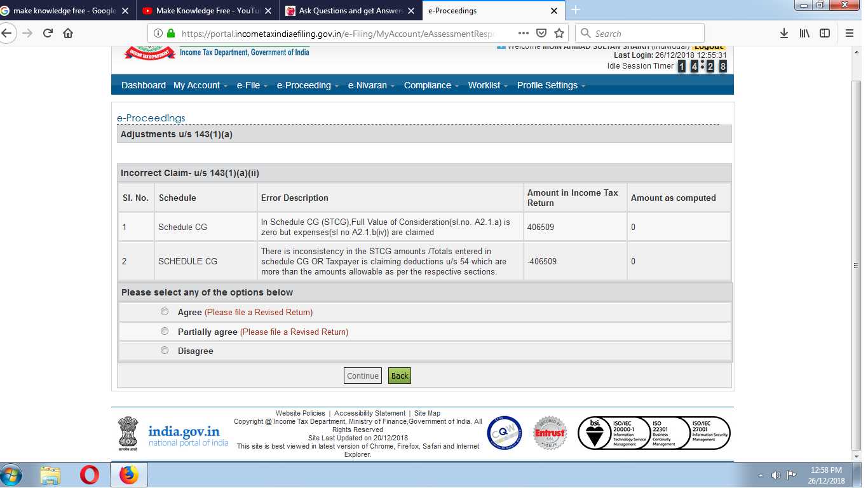The image size is (868, 488).
Task: Open the Firefox library icon
Action: pos(804,33)
